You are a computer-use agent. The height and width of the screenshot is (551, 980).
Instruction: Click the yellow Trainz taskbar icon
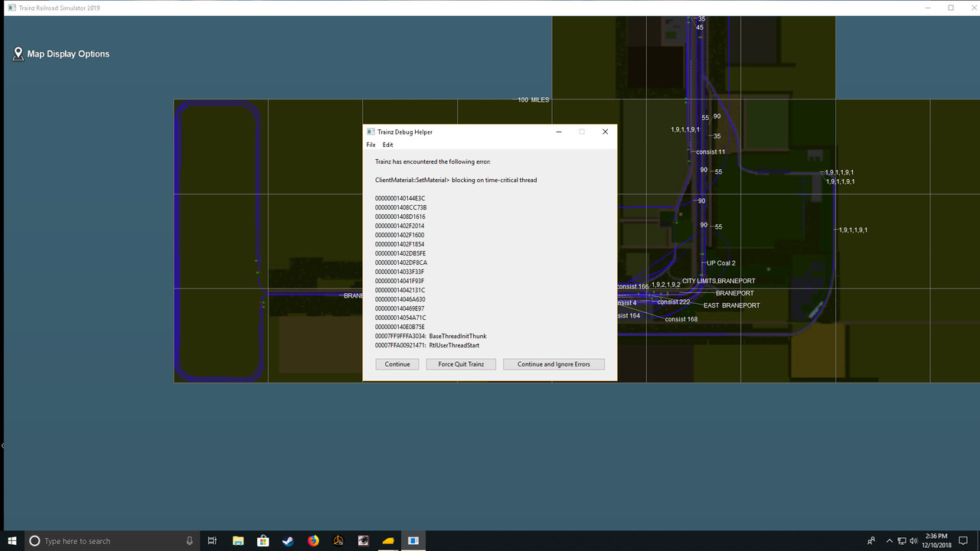[388, 541]
